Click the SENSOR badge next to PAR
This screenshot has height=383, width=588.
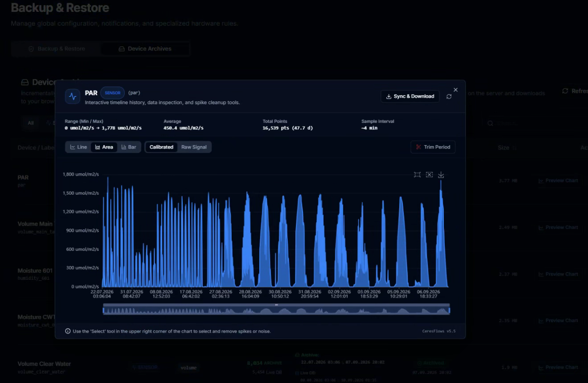[113, 93]
